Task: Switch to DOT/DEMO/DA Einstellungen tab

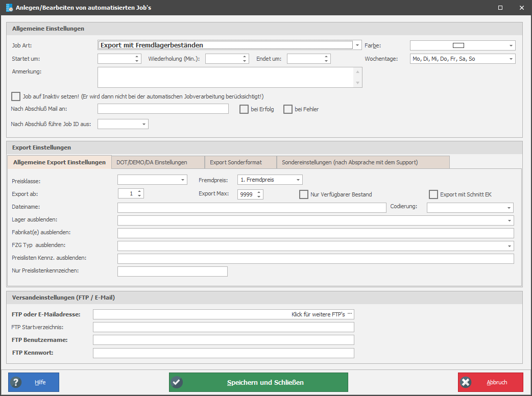Action: point(158,162)
